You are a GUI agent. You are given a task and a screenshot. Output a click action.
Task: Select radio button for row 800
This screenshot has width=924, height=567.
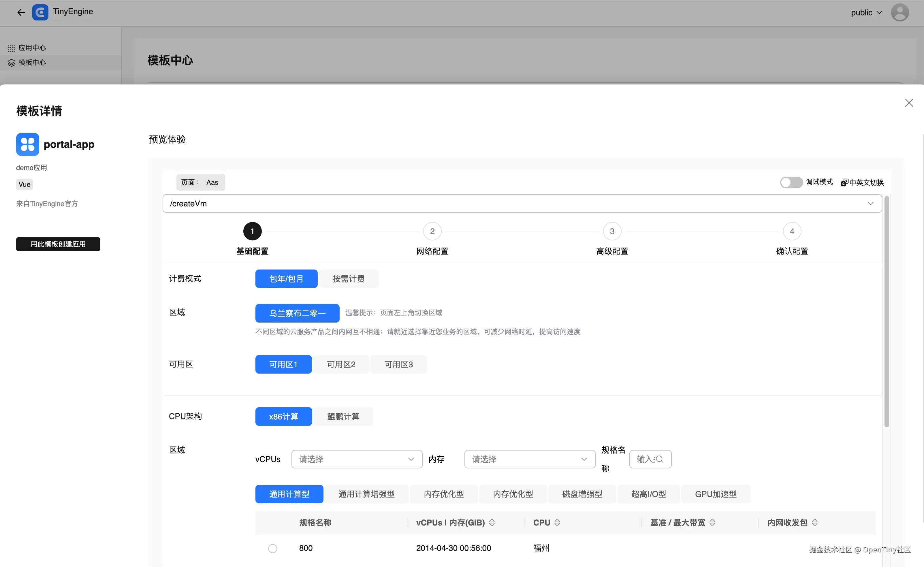click(273, 548)
